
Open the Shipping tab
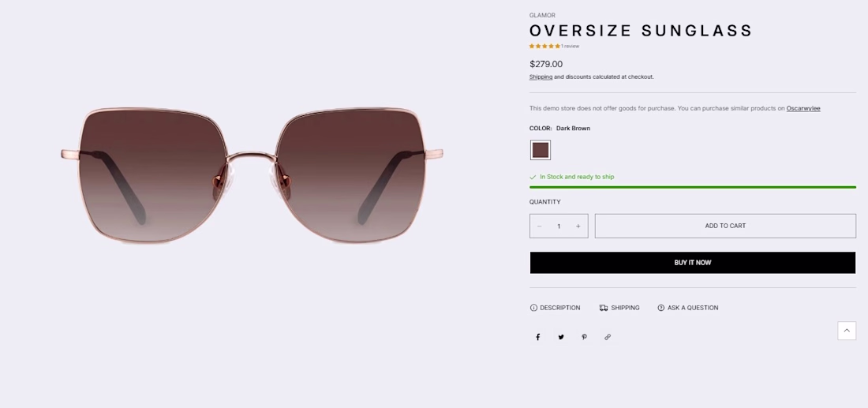click(619, 308)
